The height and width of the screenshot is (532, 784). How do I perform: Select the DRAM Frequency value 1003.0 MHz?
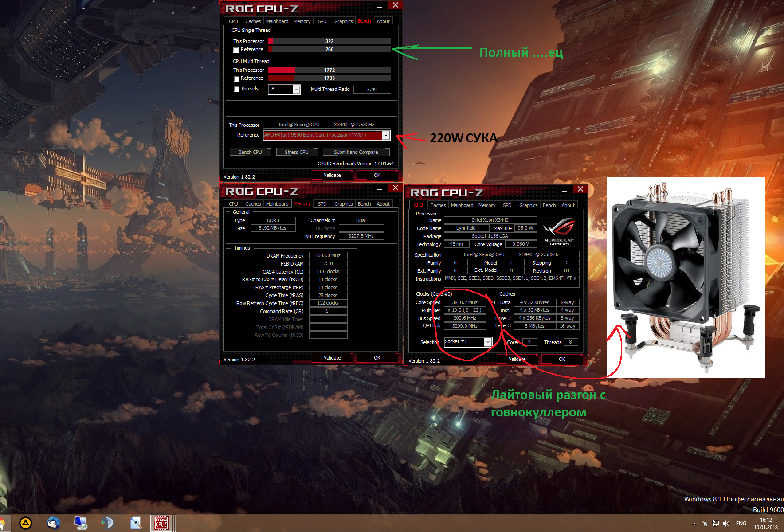tap(328, 255)
